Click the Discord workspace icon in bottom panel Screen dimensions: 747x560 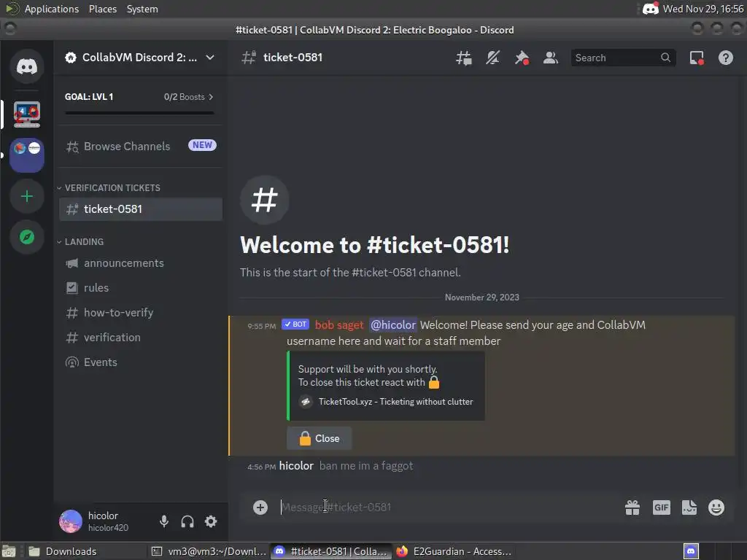[x=691, y=551]
